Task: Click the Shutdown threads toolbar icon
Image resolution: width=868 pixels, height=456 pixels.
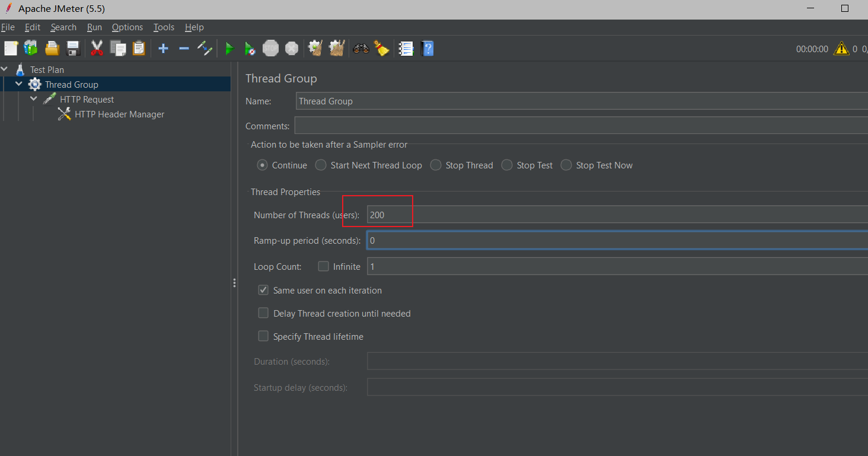Action: click(x=292, y=49)
